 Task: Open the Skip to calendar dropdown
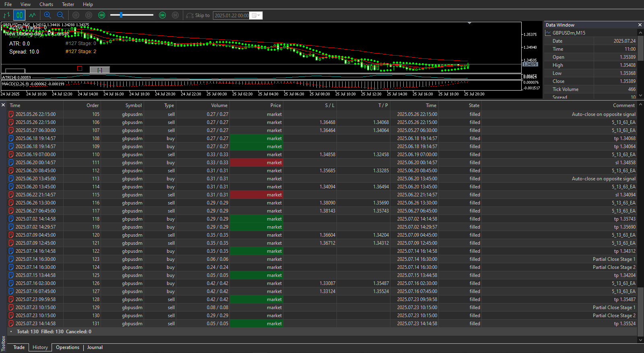(x=256, y=16)
